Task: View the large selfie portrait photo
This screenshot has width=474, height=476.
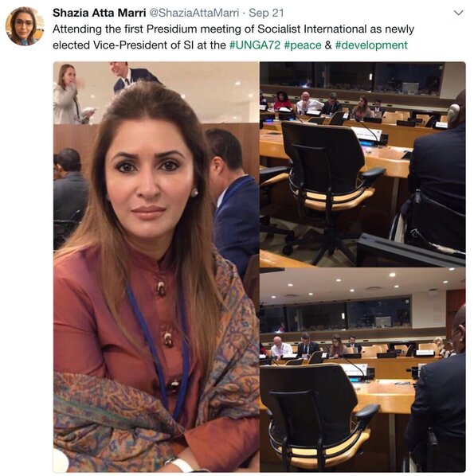Action: (x=156, y=267)
